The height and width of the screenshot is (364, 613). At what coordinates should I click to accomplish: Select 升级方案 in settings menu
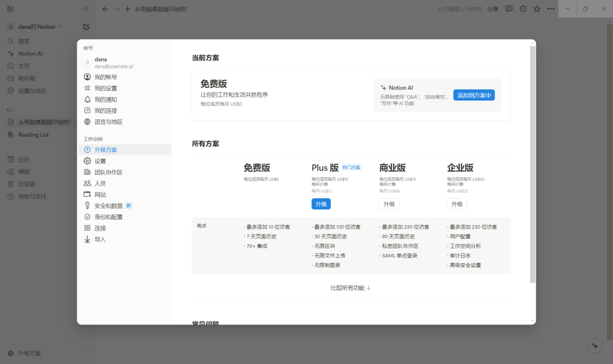coord(125,150)
